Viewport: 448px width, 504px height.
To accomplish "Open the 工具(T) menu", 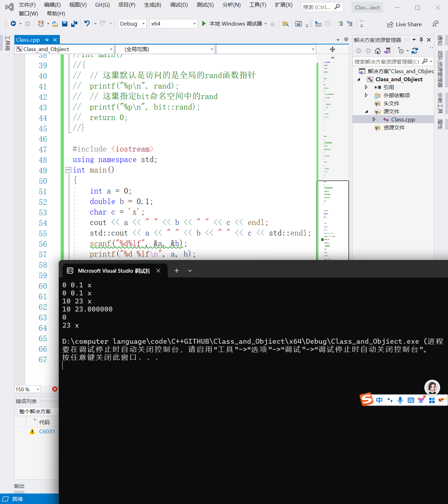I will (x=258, y=5).
